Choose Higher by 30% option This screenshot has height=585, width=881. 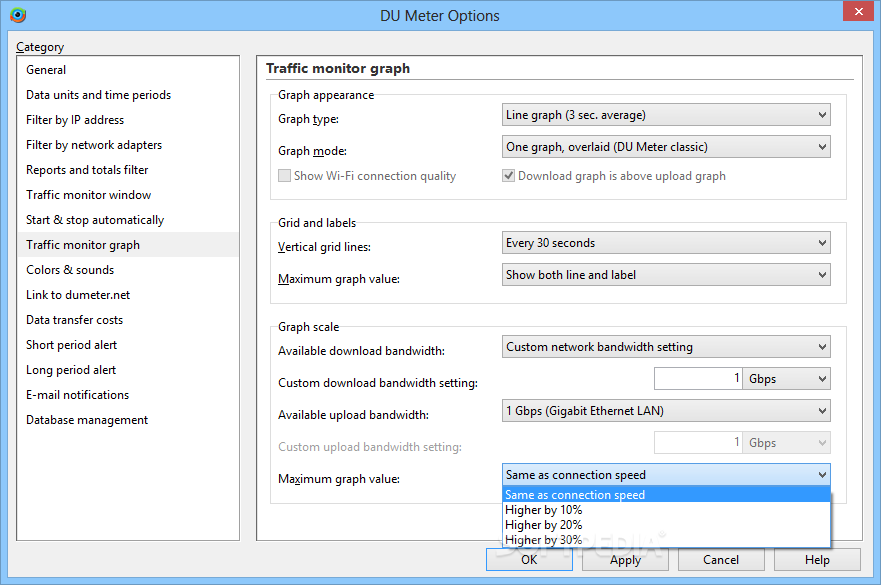[x=666, y=540]
